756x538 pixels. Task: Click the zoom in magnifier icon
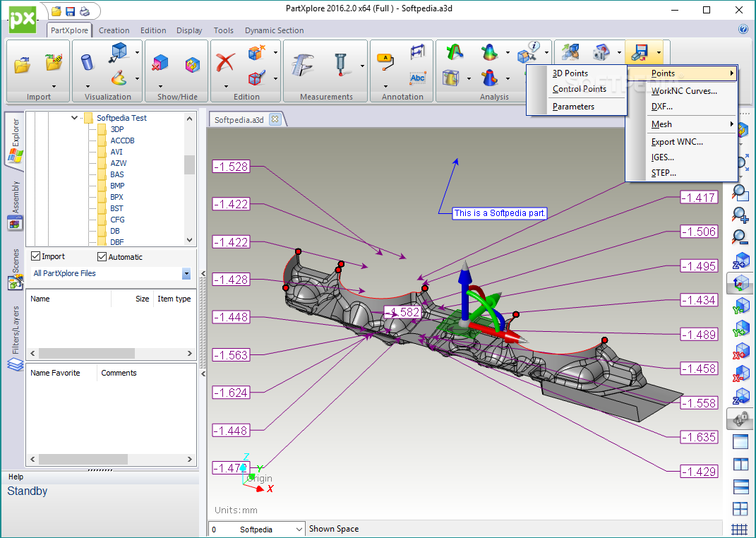(x=740, y=215)
